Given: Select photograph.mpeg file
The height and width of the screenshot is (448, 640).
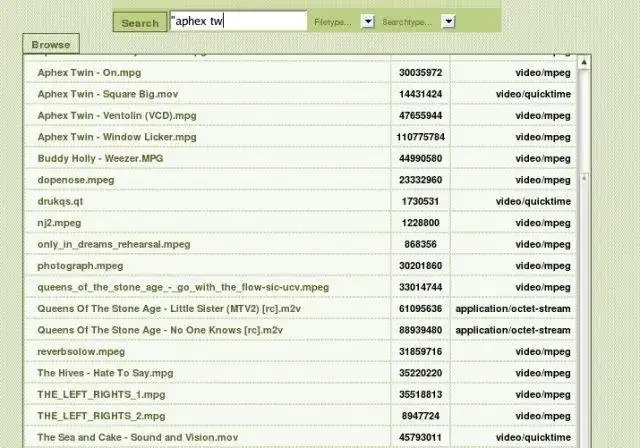Looking at the screenshot, I should coord(80,266).
